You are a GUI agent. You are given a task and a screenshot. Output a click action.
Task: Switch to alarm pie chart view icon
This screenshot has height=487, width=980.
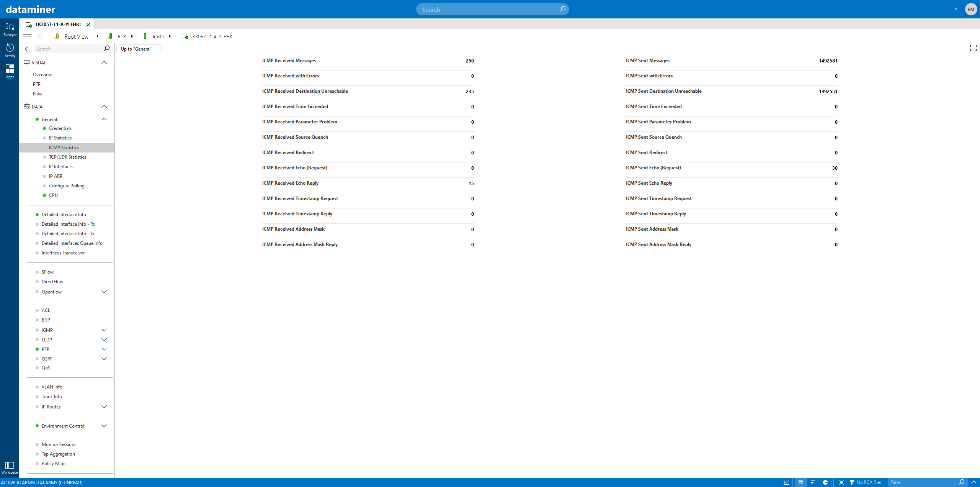pos(825,482)
